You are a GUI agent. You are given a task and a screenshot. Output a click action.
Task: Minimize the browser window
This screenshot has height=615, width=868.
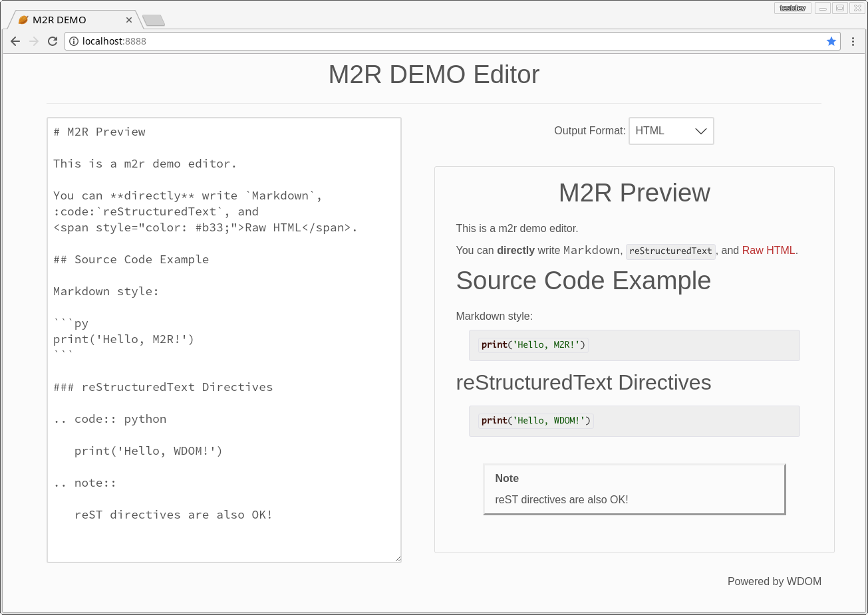[x=823, y=8]
